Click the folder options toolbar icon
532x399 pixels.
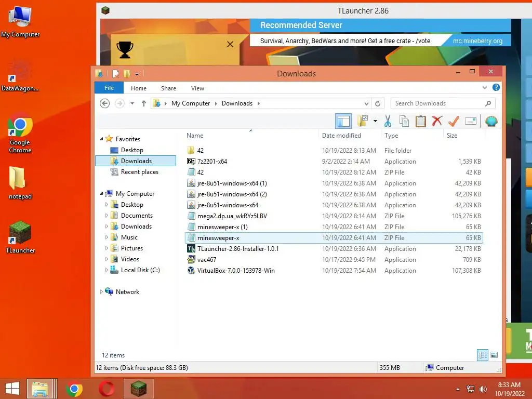(363, 121)
